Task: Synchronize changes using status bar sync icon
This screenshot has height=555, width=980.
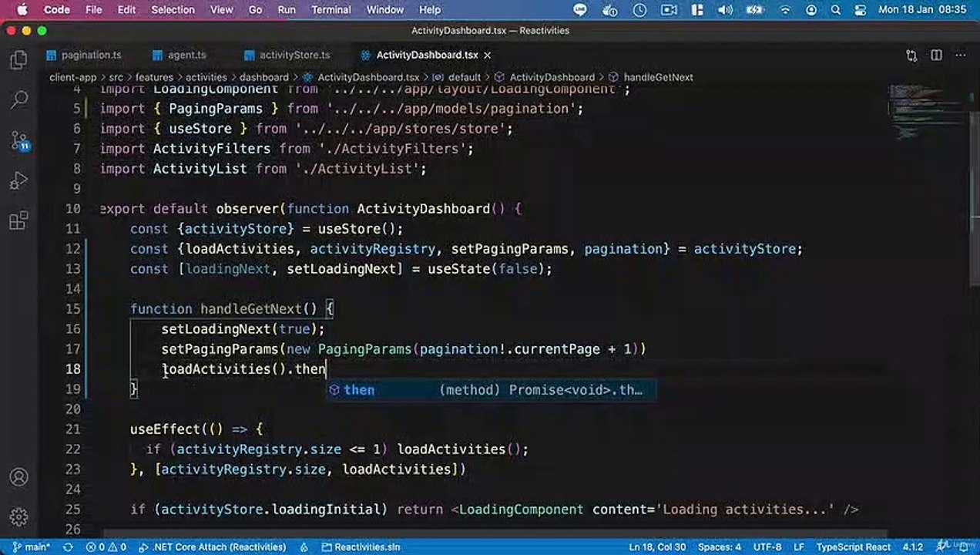Action: [x=68, y=547]
